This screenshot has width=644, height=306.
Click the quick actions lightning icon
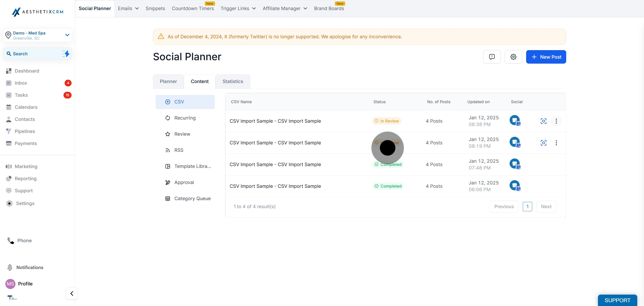[66, 53]
